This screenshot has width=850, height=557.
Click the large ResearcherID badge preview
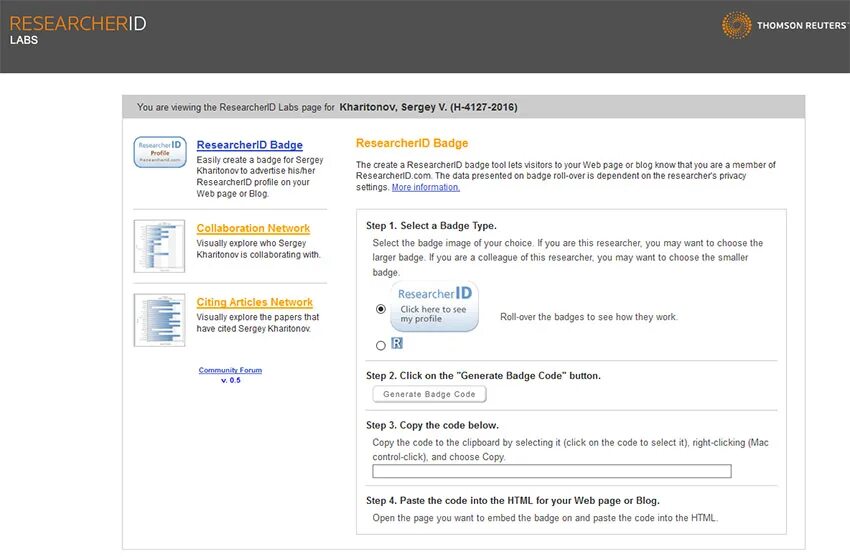click(434, 306)
